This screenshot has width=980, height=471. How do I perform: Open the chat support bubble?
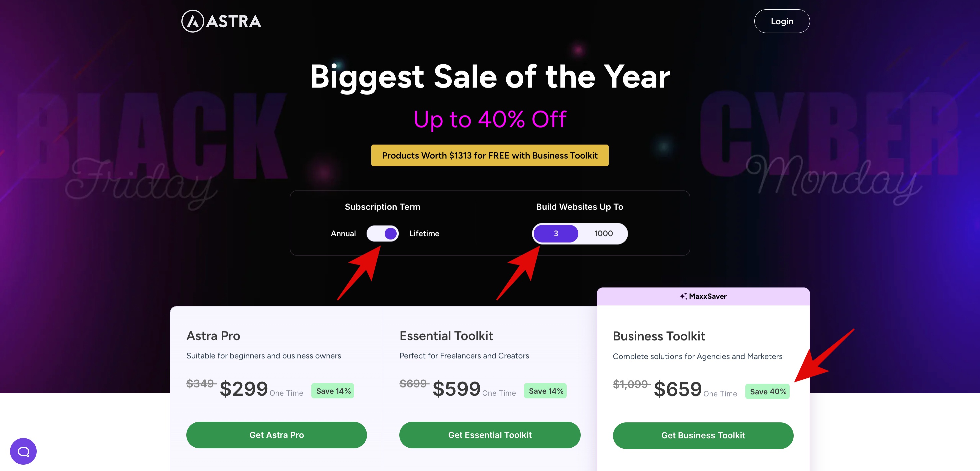point(23,451)
